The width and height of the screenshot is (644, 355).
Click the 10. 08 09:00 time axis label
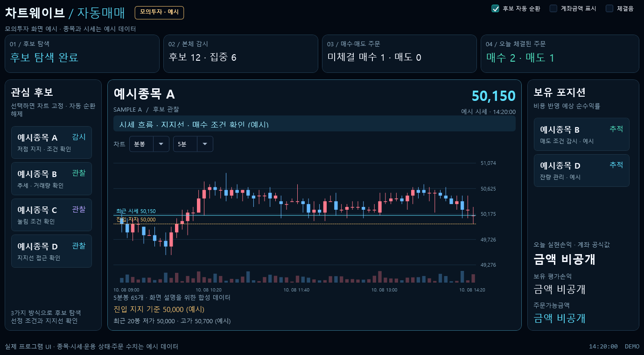[126, 290]
